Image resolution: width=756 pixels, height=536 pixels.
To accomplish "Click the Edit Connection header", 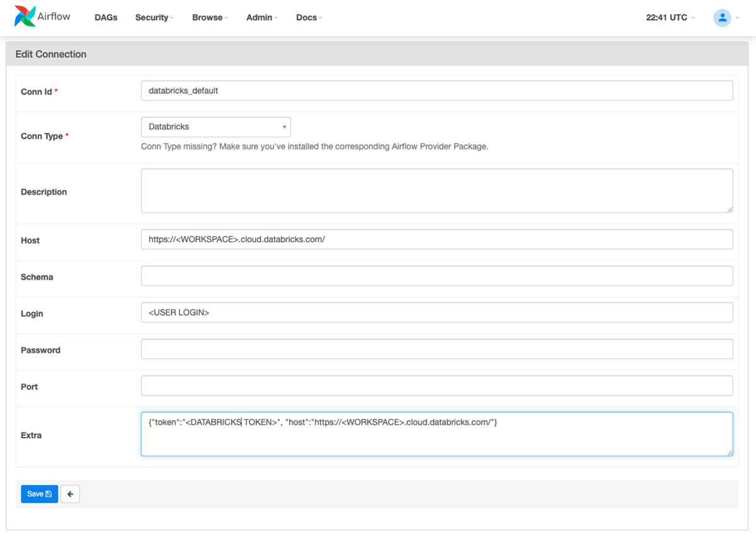I will tap(50, 54).
